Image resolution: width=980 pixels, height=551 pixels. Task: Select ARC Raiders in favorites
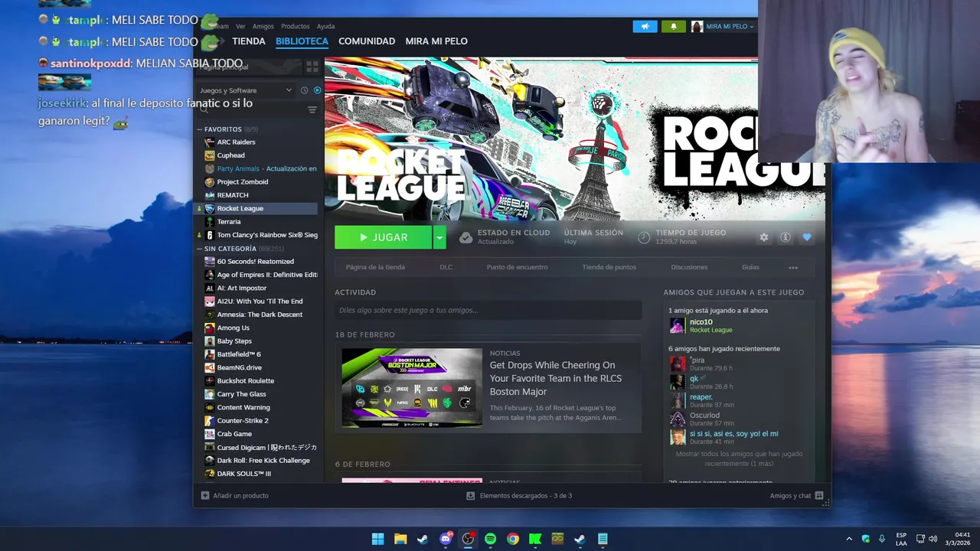236,142
